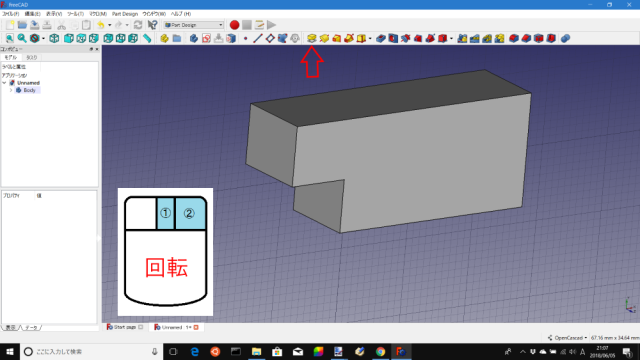Click the Draft feature tool
The width and height of the screenshot is (640, 360).
[539, 38]
